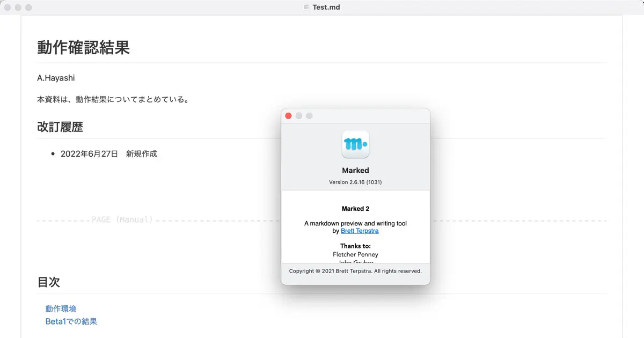Image resolution: width=644 pixels, height=338 pixels.
Task: Open the Beta1での結果 contents link
Action: [x=71, y=322]
